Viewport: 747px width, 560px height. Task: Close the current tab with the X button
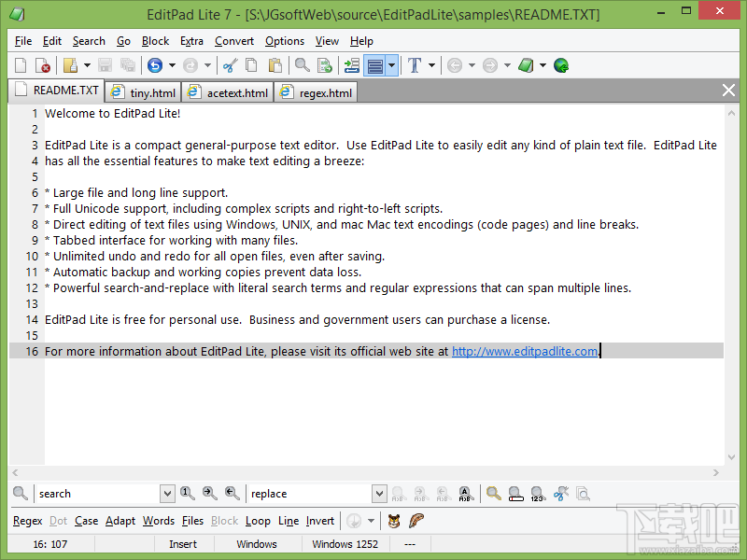click(728, 90)
